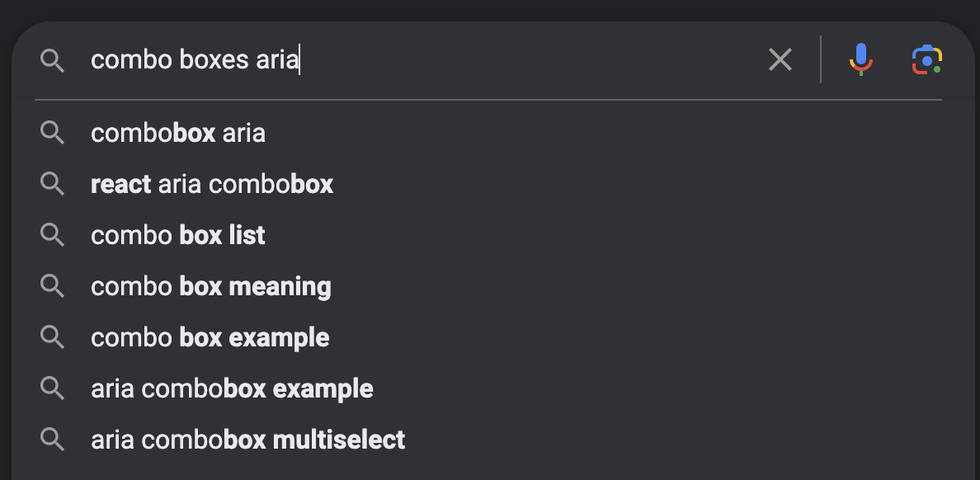The height and width of the screenshot is (480, 980).
Task: Choose the 'combo box meaning' suggestion
Action: pos(210,286)
